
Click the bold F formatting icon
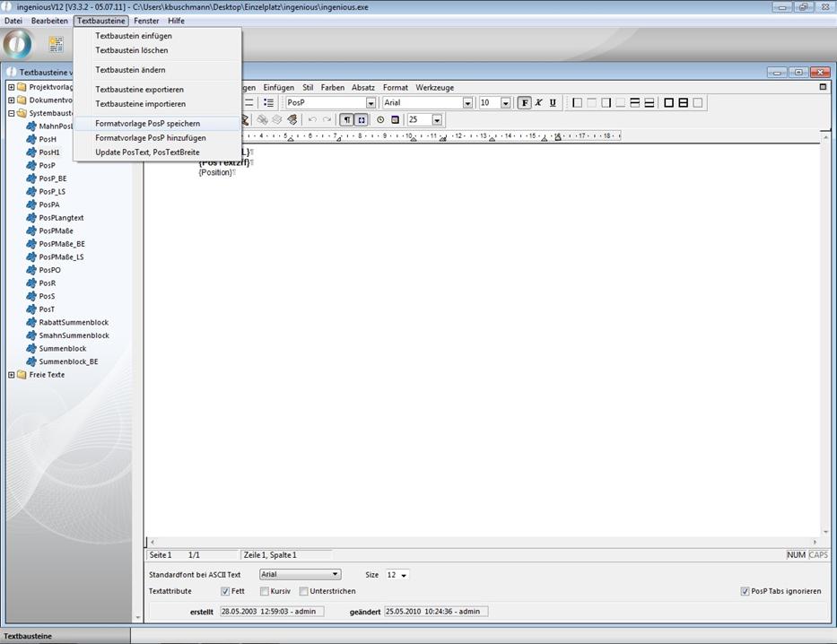tap(525, 103)
